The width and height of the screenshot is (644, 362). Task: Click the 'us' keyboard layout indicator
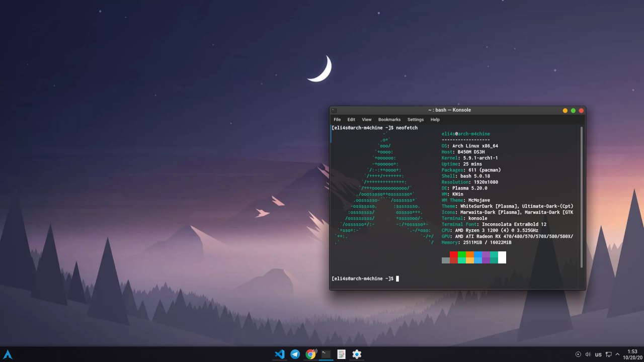click(x=598, y=354)
